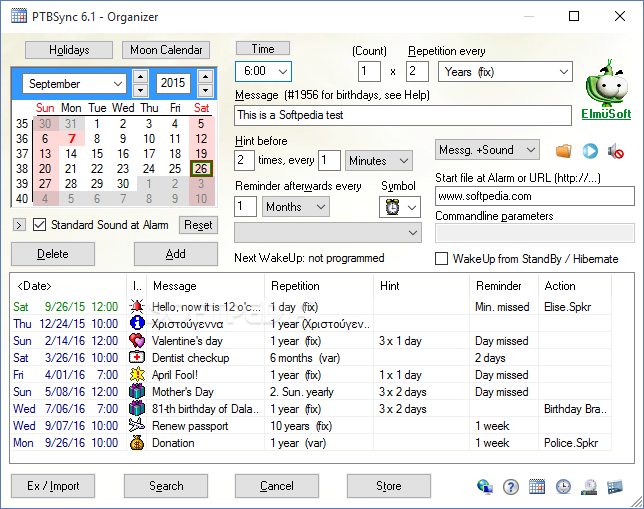This screenshot has height=509, width=644.
Task: Open the Moon Calendar
Action: click(166, 50)
